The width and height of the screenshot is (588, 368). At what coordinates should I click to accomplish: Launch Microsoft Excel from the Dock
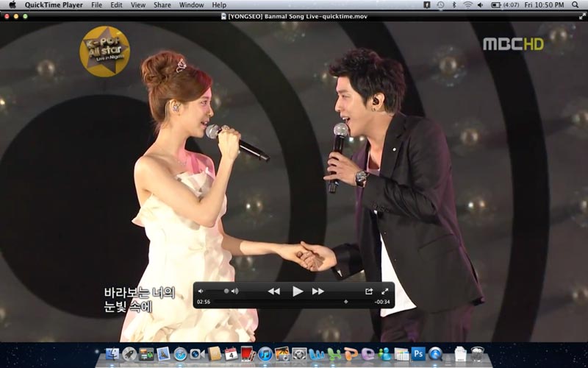(334, 354)
